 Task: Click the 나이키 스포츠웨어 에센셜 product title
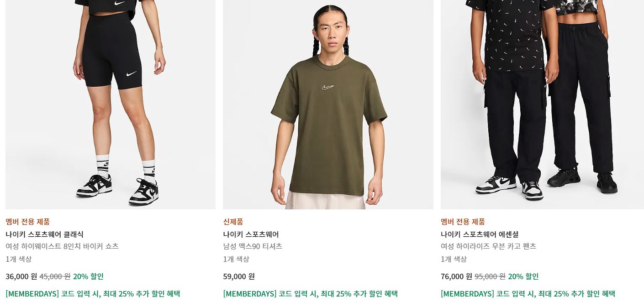point(480,234)
